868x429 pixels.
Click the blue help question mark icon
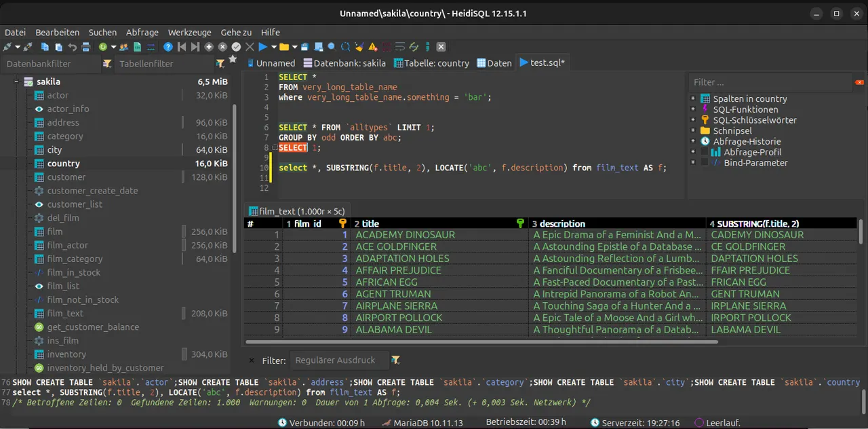click(168, 47)
